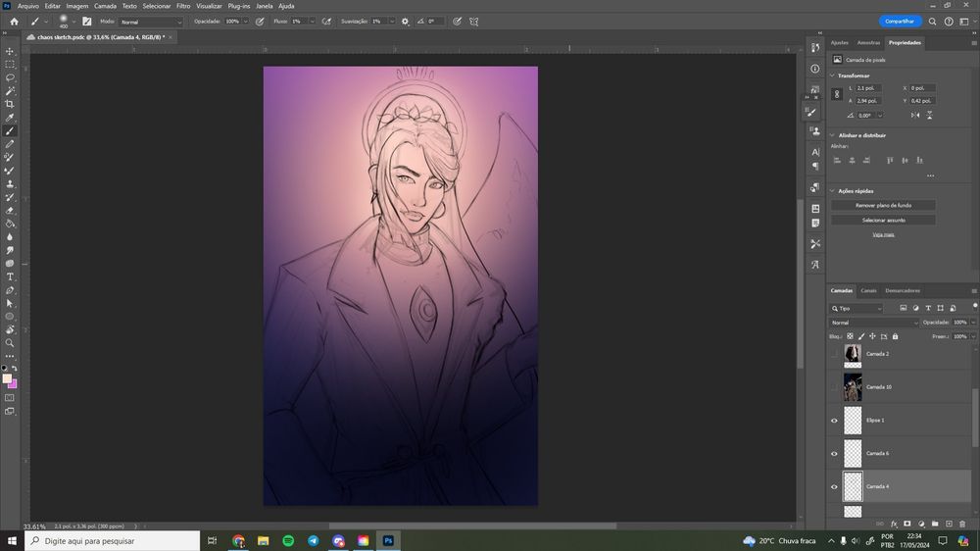Click the Home icon in options bar
The image size is (980, 551).
tap(14, 22)
